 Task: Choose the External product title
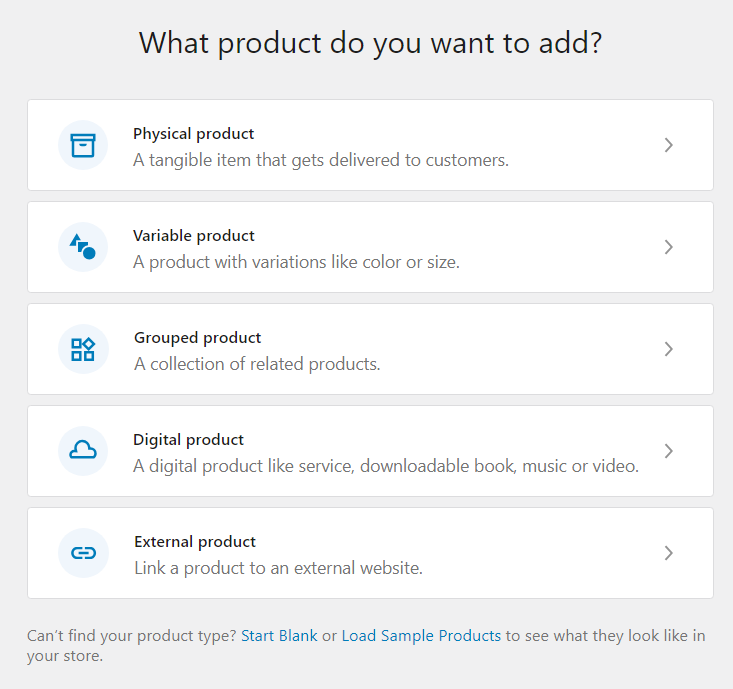195,542
